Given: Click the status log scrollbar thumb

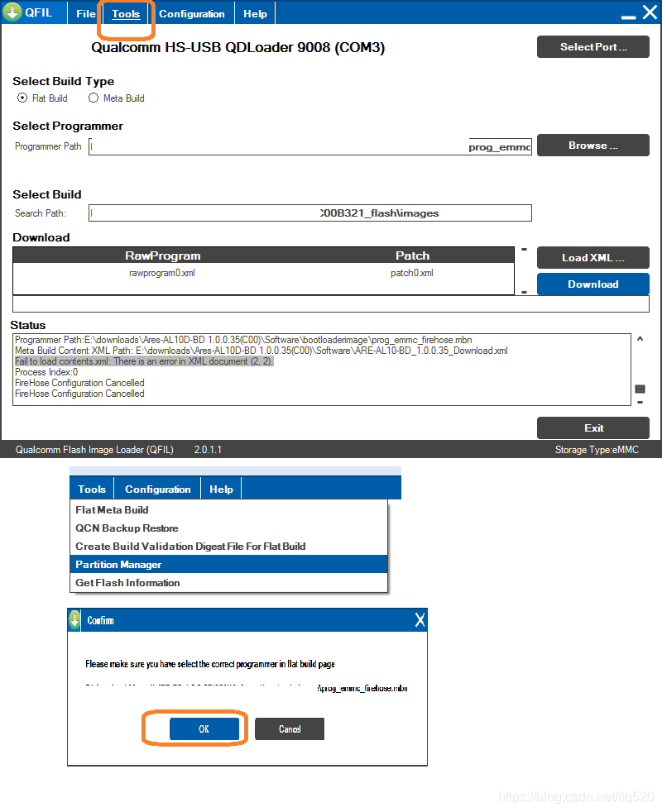Looking at the screenshot, I should [x=640, y=389].
